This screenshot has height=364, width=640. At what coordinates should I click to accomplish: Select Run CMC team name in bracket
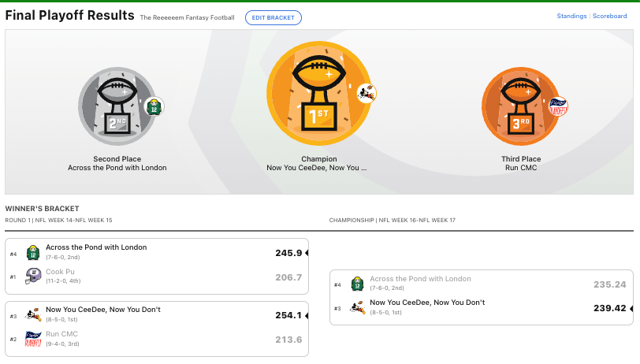61,334
